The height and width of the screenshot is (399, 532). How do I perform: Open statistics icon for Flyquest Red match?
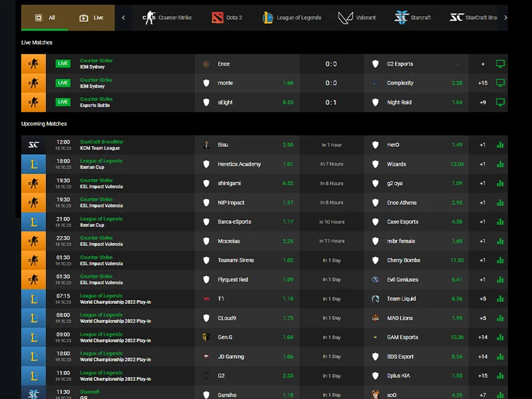point(500,279)
